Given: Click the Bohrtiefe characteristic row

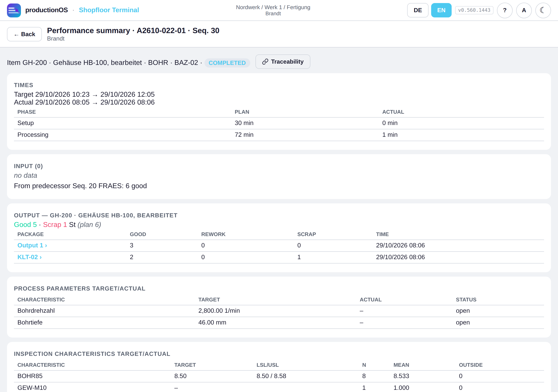Looking at the screenshot, I should (x=279, y=323).
